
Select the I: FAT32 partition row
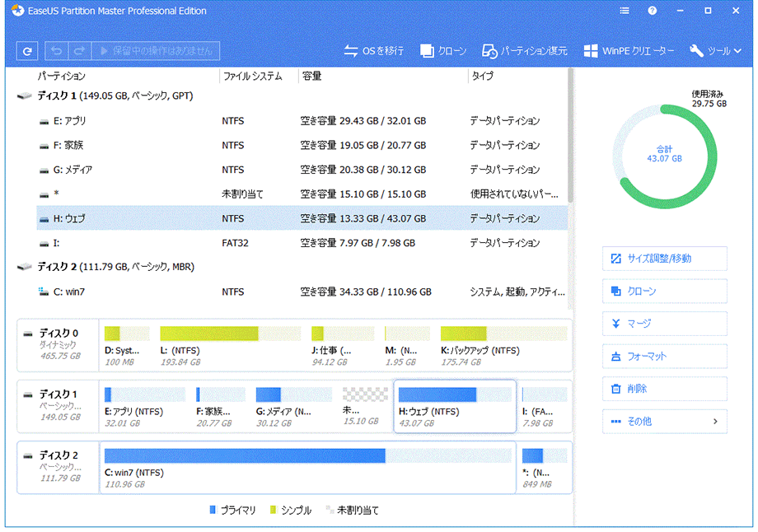pos(302,243)
